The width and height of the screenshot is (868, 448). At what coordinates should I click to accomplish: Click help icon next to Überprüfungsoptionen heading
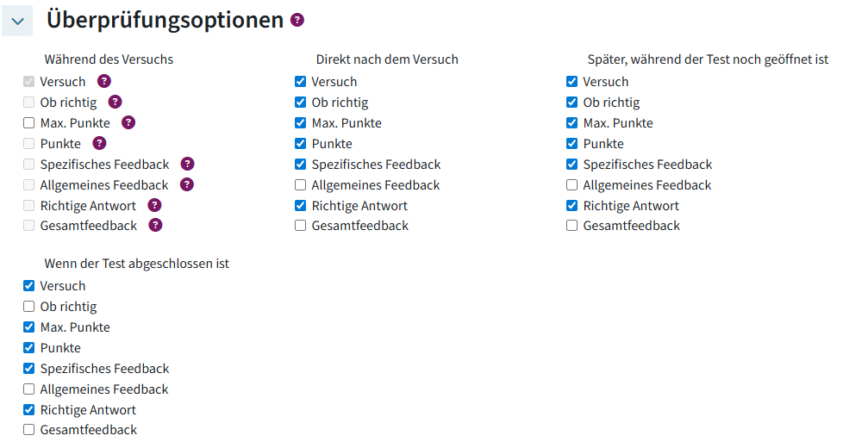coord(297,21)
